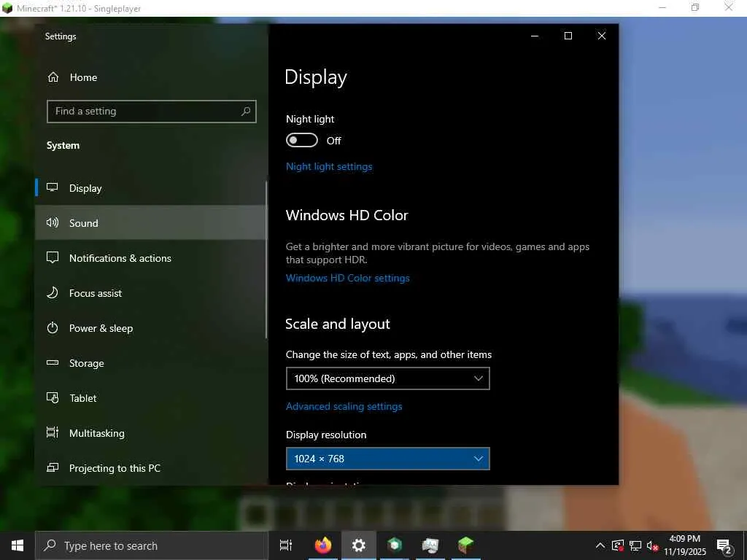Open the monitor app icon on the taskbar
Viewport: 747px width, 560px height.
pos(430,545)
